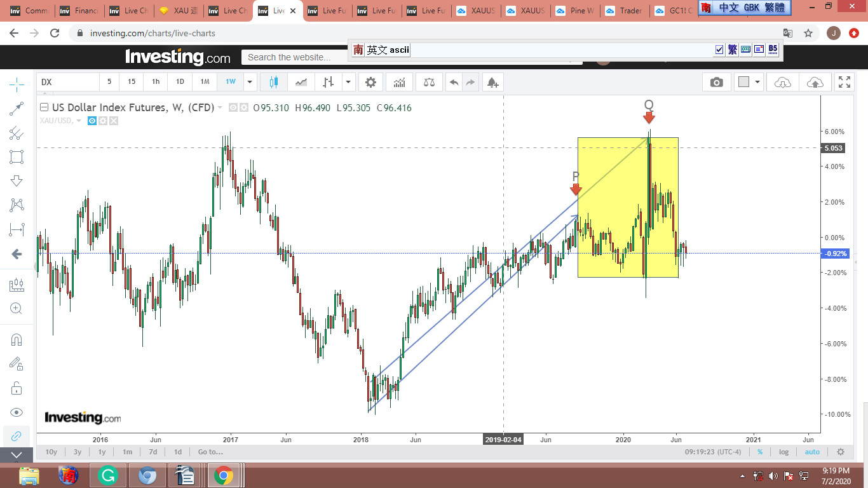Screen dimensions: 868x488
Task: Click the undo arrow in toolbar
Action: (x=454, y=82)
